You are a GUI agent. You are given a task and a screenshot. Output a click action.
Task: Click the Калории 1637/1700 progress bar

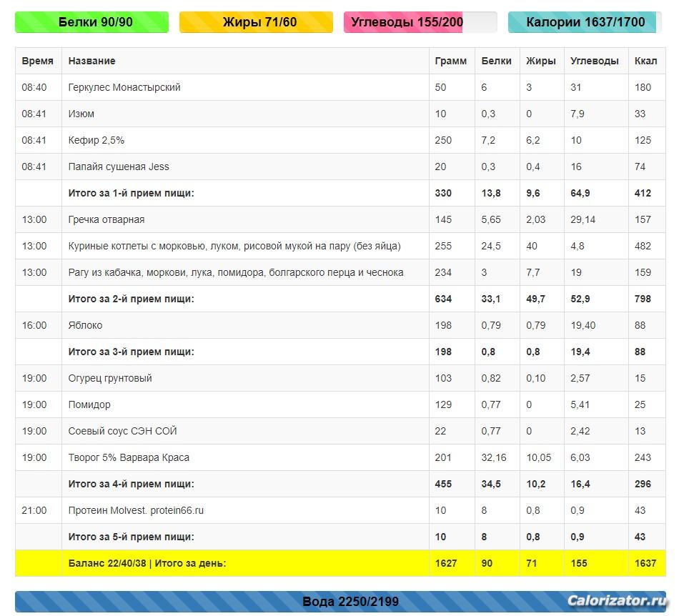(585, 22)
